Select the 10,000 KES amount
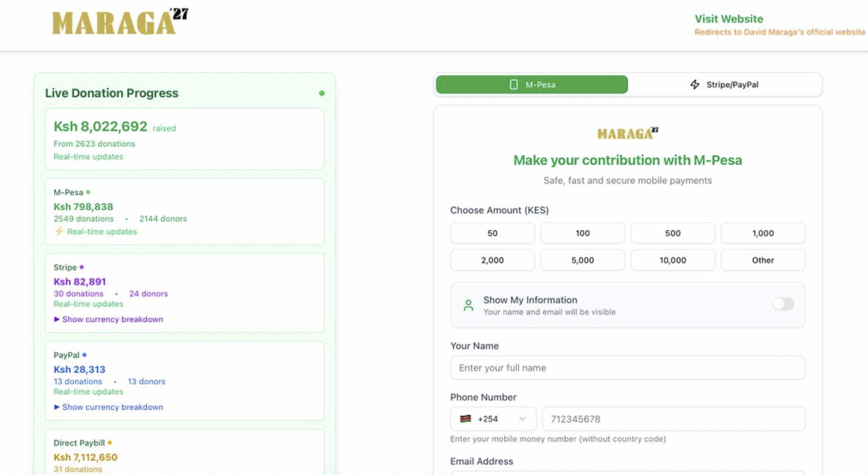Viewport: 868px width, 475px height. tap(672, 260)
